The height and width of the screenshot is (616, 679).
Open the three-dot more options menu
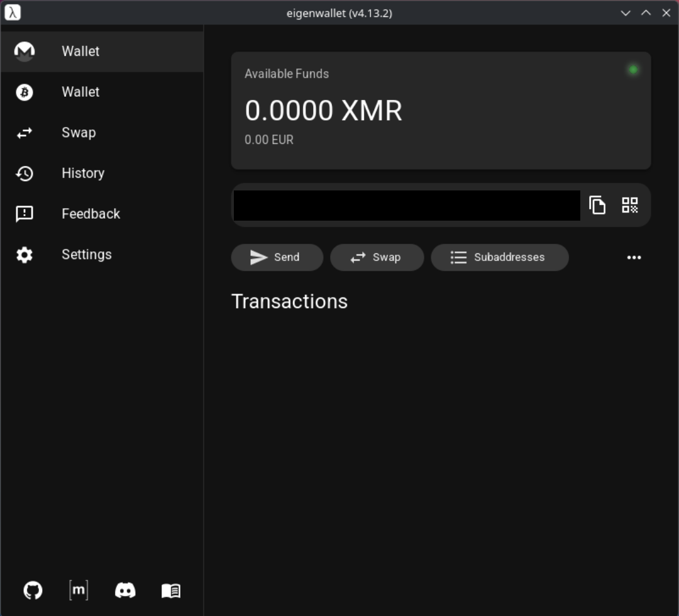point(634,258)
